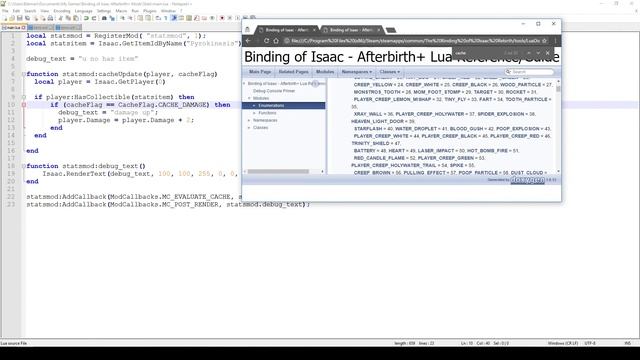Open the doxygen logo link

527,180
